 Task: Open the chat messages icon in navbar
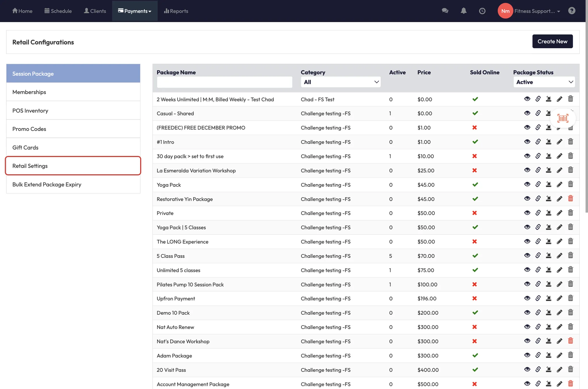click(x=445, y=11)
